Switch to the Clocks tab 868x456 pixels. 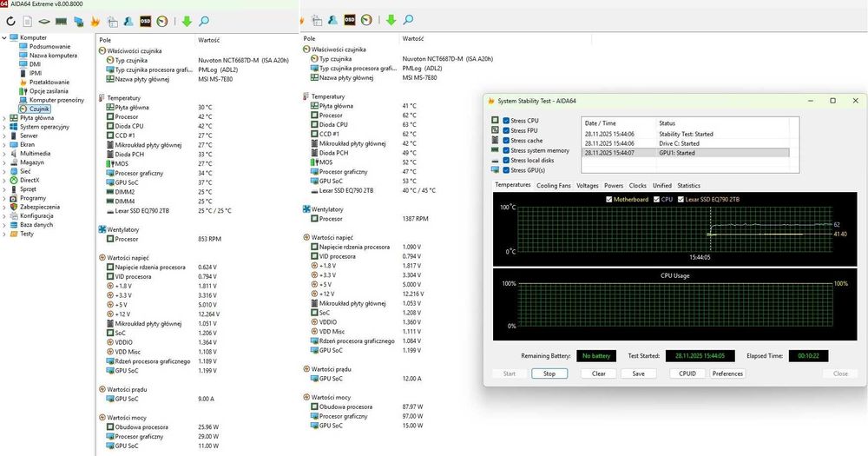(638, 186)
